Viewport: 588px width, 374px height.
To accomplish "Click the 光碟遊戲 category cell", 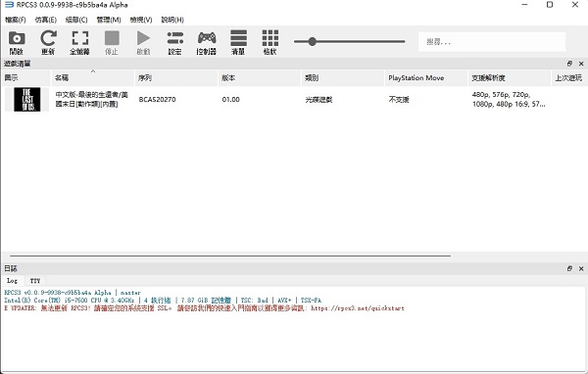I will pyautogui.click(x=318, y=99).
